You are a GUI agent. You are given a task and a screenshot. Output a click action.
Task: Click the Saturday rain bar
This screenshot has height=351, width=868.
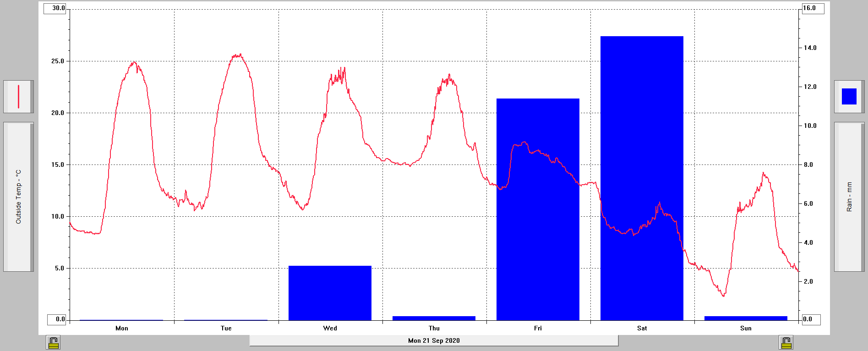click(641, 178)
